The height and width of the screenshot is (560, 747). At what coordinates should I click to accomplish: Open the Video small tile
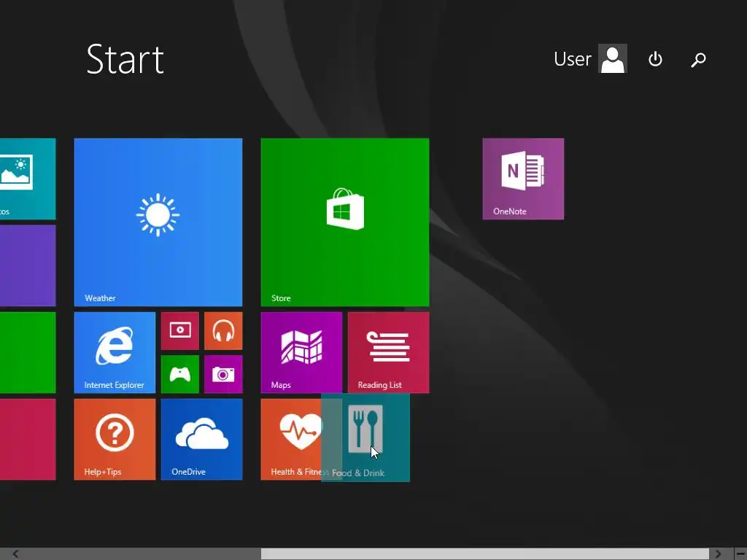[x=180, y=331]
